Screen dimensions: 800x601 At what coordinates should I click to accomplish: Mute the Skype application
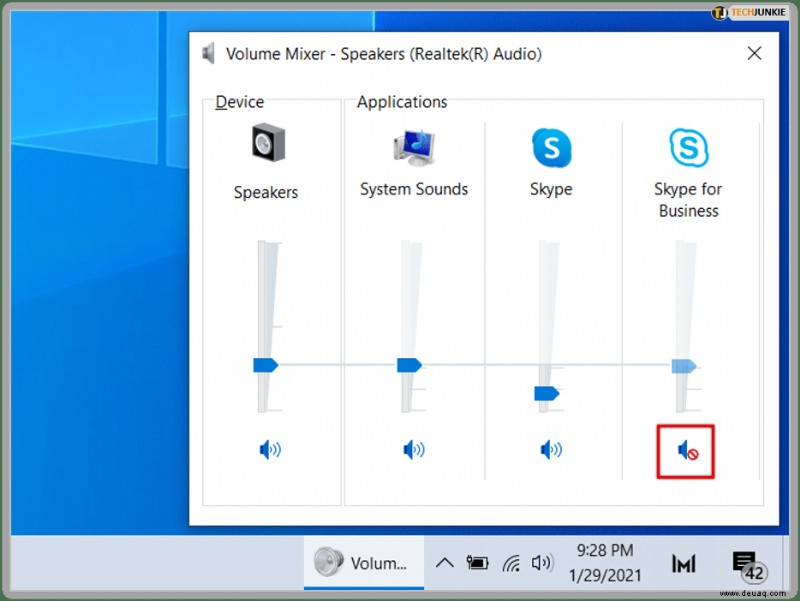pos(551,450)
